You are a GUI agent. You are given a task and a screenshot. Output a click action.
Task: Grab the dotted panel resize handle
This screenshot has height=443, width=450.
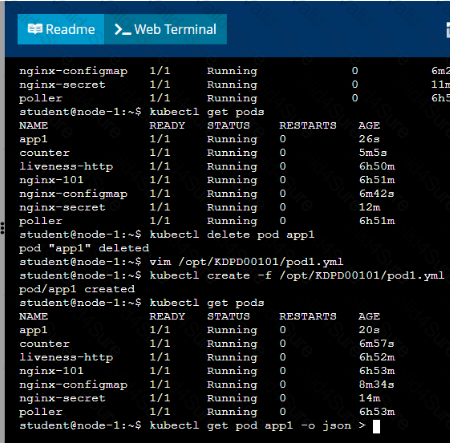[x=2, y=228]
